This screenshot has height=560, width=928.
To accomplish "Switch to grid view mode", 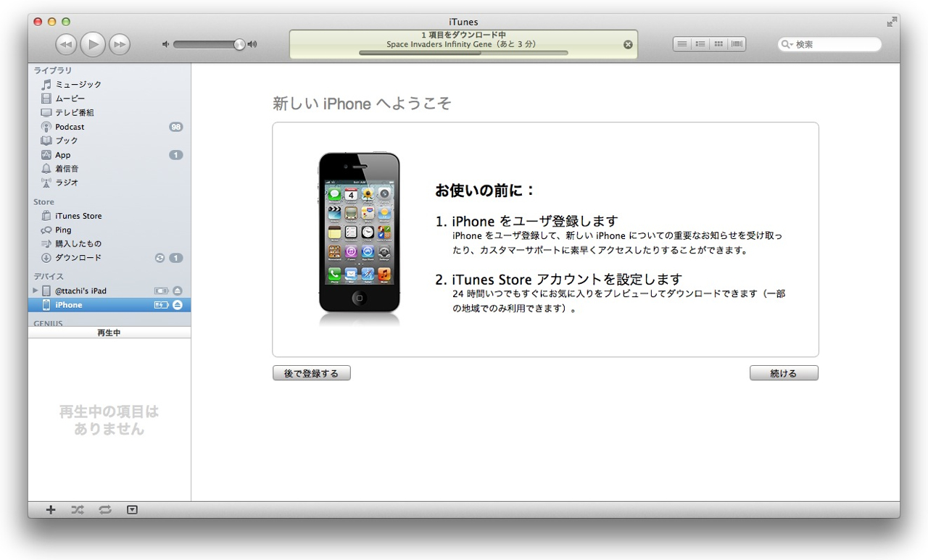I will point(718,44).
